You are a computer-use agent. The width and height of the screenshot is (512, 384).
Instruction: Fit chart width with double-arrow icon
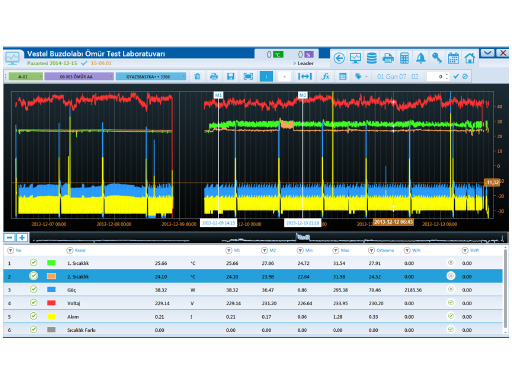point(305,76)
